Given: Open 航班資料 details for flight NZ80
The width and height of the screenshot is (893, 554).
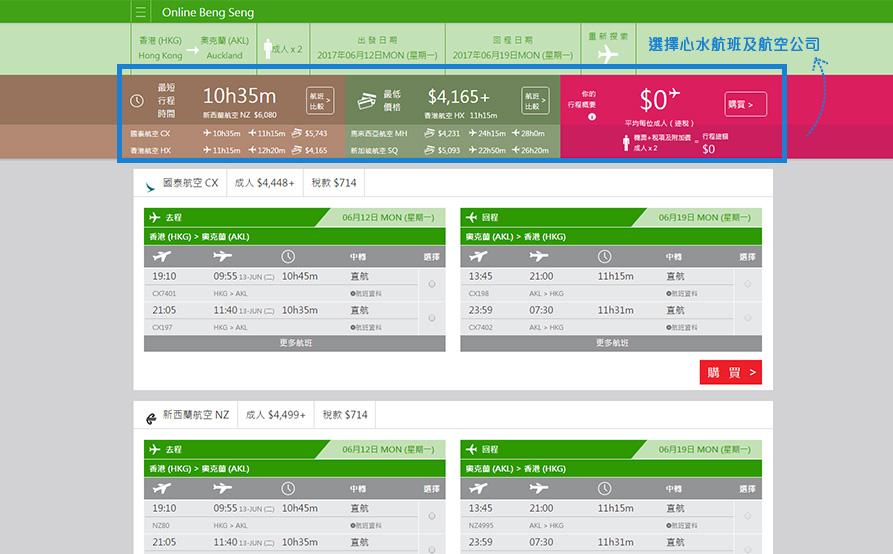Looking at the screenshot, I should point(366,526).
